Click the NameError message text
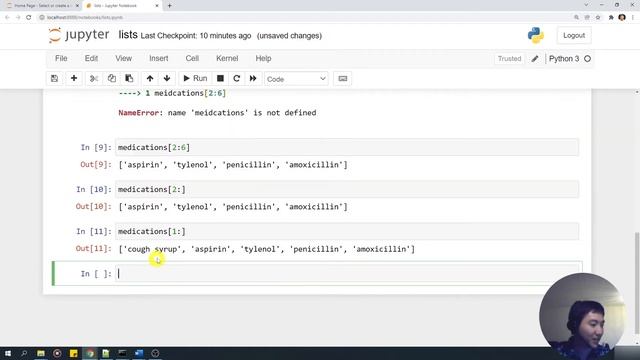This screenshot has width=640, height=360. 217,113
